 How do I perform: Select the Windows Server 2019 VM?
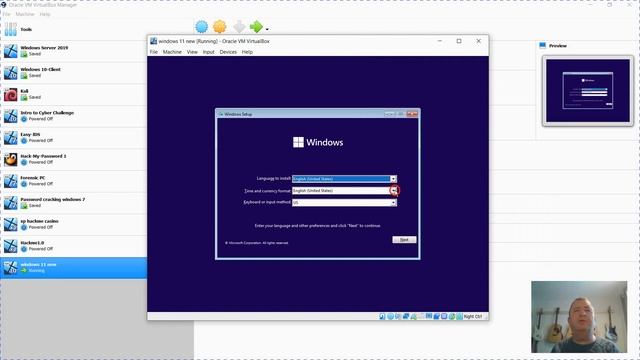(x=73, y=51)
